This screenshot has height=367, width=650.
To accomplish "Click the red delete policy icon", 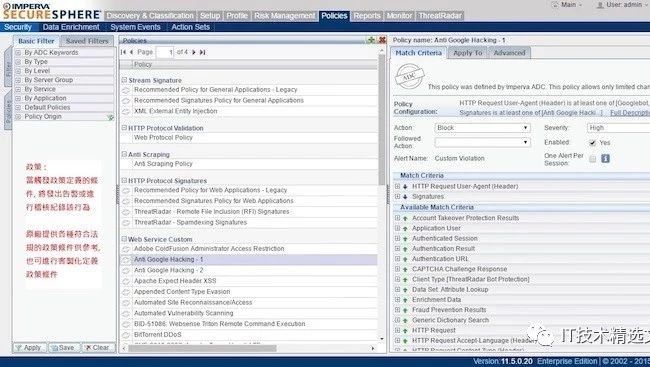I will [382, 40].
